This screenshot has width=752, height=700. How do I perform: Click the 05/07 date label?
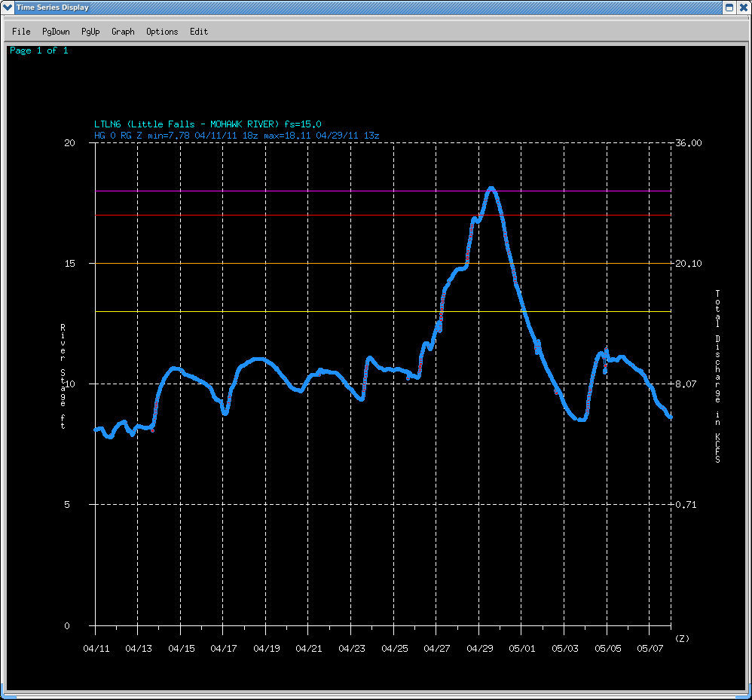650,649
